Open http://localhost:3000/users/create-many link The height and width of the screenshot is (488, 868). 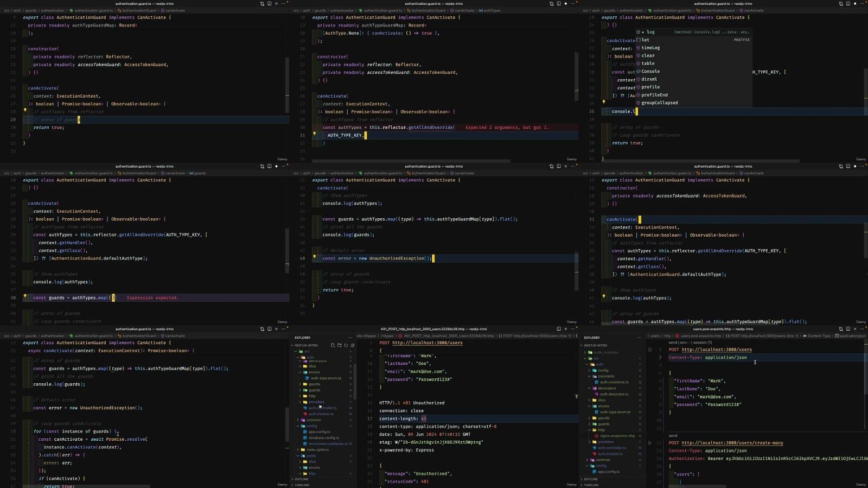click(732, 443)
